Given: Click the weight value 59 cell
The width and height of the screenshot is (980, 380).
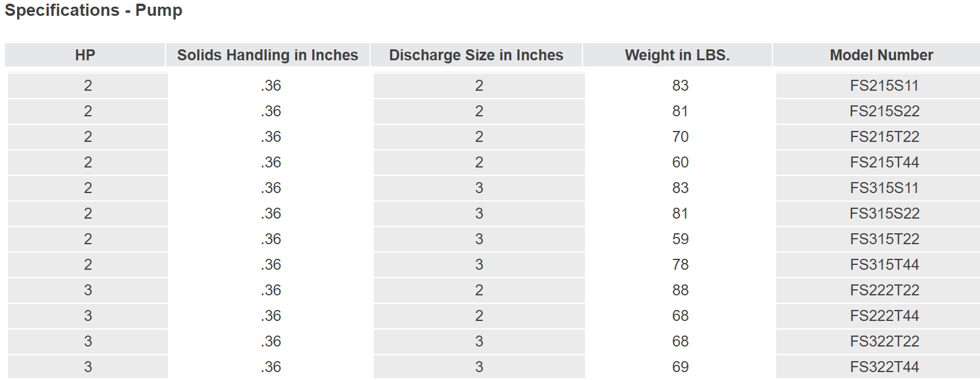Looking at the screenshot, I should pyautogui.click(x=681, y=239).
